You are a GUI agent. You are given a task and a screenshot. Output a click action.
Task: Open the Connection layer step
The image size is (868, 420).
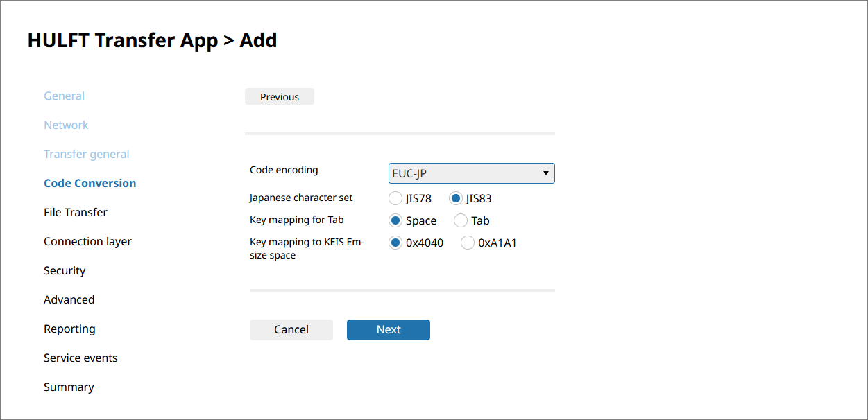87,242
